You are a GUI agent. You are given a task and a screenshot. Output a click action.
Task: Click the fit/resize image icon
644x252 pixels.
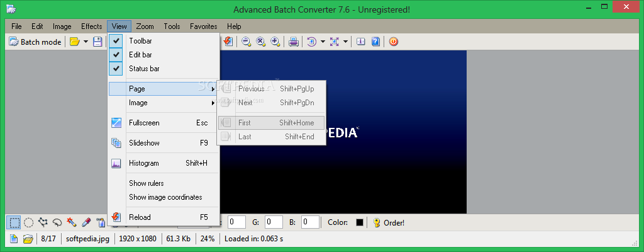tap(335, 42)
